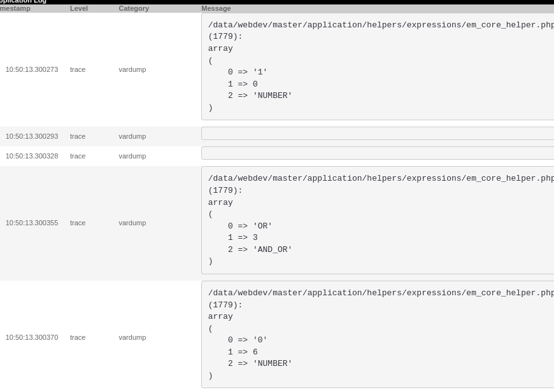Screen dimensions: 554x392
Task: Click 'vardump' category in the 10:50:13.300328 row
Action: 132,156
